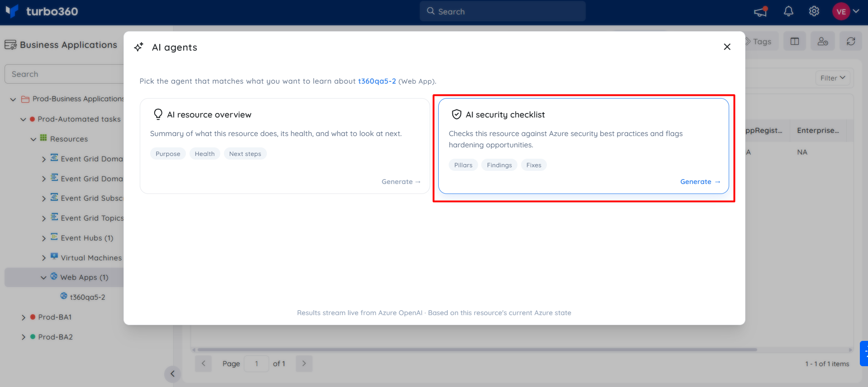Click the Fixes tag
The height and width of the screenshot is (387, 868).
(x=534, y=165)
